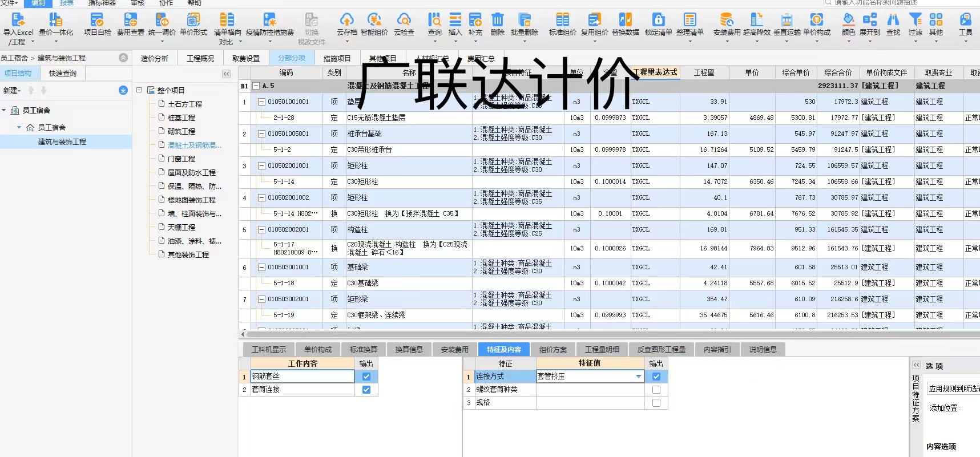
Task: Click the 垂直运输 vertical transport icon
Action: coord(787,21)
